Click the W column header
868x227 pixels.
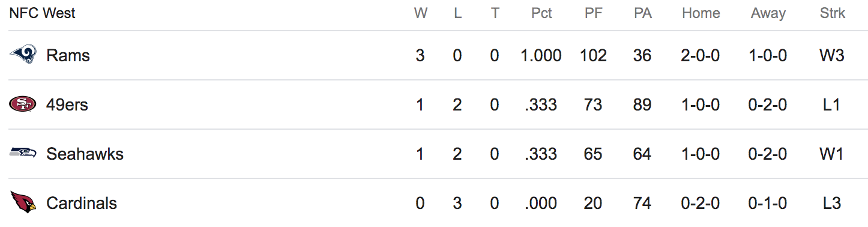click(421, 13)
